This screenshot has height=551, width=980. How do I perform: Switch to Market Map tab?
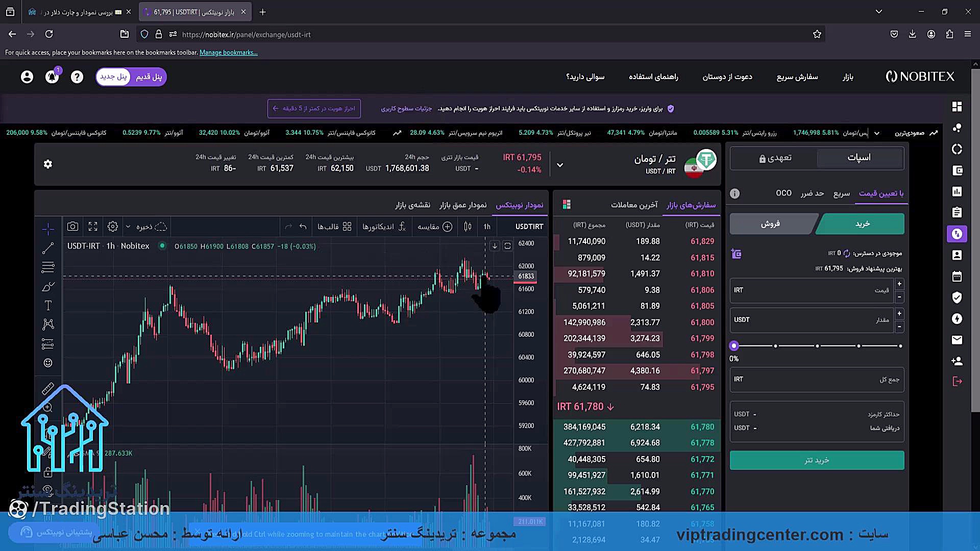(412, 205)
